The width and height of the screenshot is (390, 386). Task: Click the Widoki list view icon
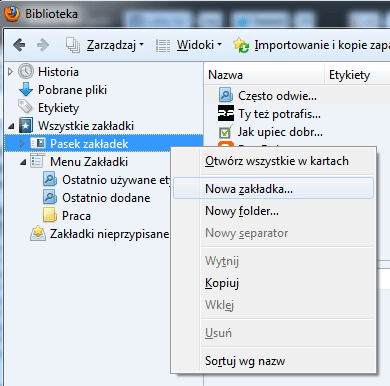163,45
